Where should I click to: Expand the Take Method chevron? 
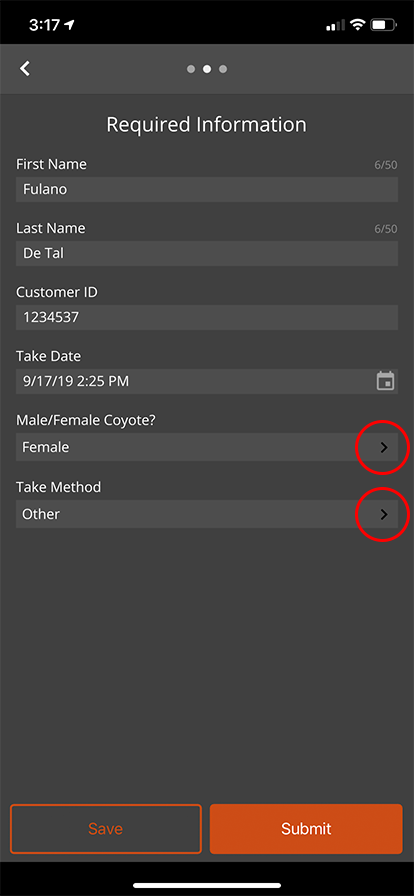[x=384, y=514]
